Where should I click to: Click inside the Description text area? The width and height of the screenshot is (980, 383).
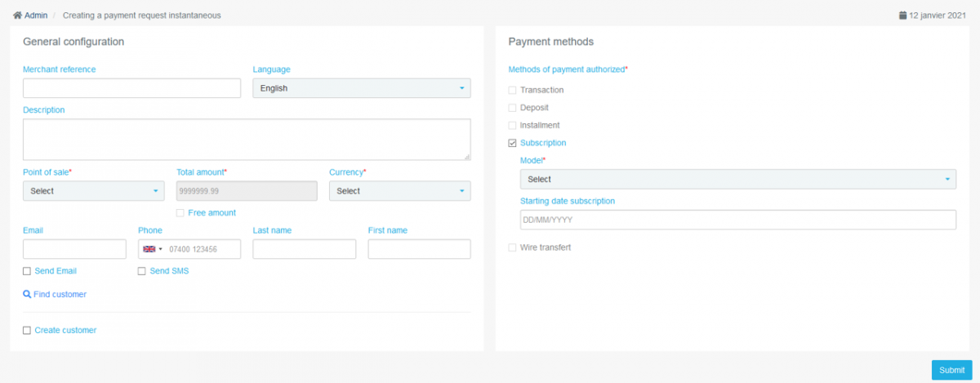point(247,140)
